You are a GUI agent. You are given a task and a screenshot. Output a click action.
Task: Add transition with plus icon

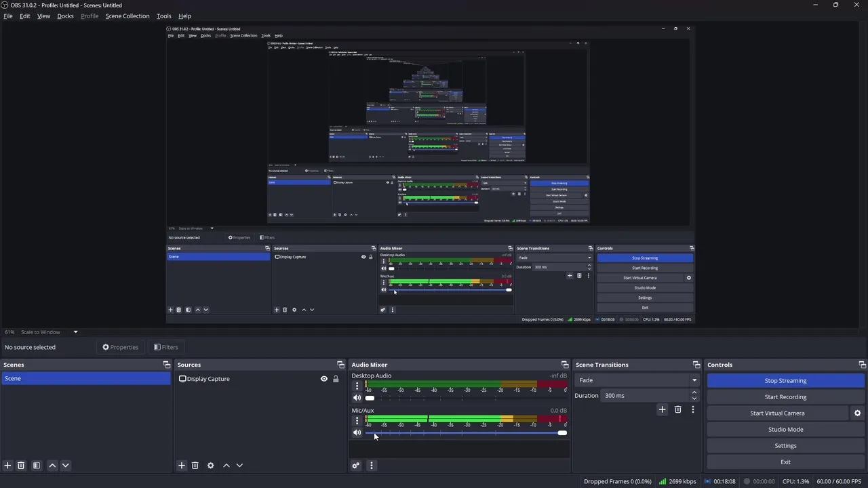[662, 409]
